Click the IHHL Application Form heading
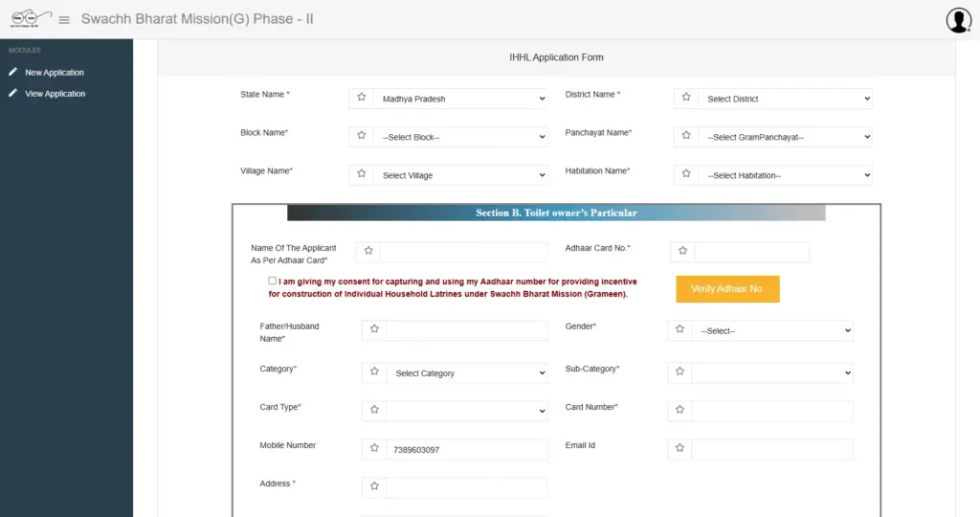 click(556, 57)
